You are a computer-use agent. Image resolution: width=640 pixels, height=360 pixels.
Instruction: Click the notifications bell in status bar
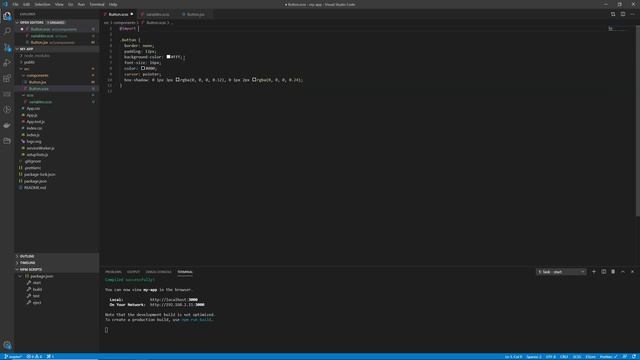(x=634, y=357)
